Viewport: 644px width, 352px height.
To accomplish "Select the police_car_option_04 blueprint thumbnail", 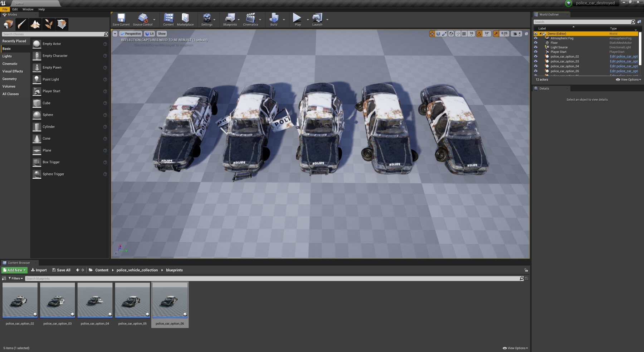I will coord(95,300).
